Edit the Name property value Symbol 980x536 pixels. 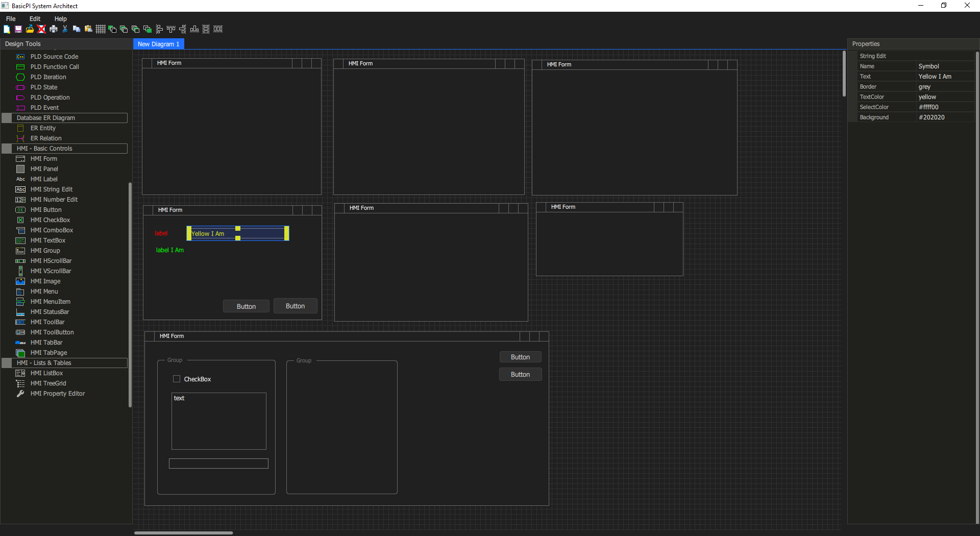(x=945, y=66)
